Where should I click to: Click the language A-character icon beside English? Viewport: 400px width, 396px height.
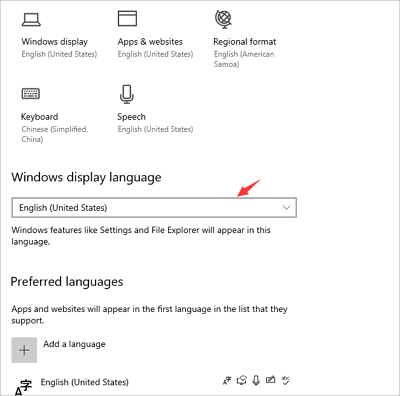point(23,387)
